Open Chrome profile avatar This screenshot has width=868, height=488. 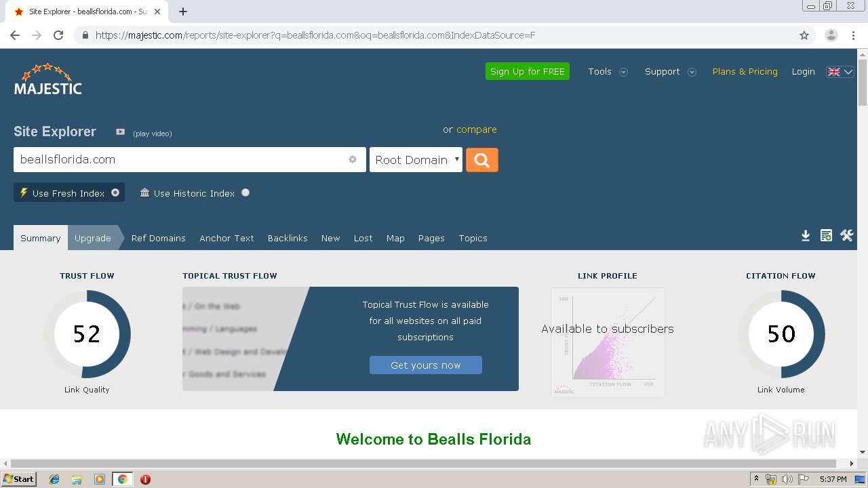[831, 35]
